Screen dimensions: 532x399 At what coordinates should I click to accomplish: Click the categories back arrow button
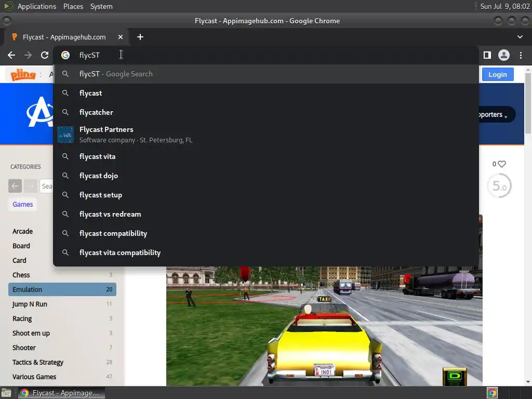point(15,186)
